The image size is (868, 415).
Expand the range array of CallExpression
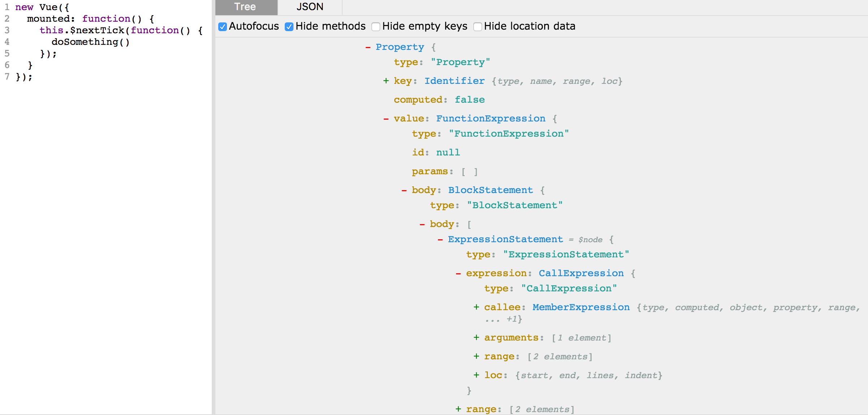[x=477, y=356]
